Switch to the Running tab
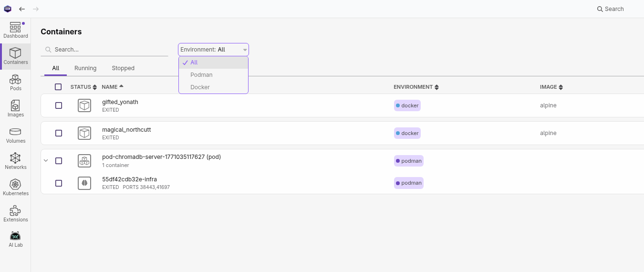 coord(85,68)
